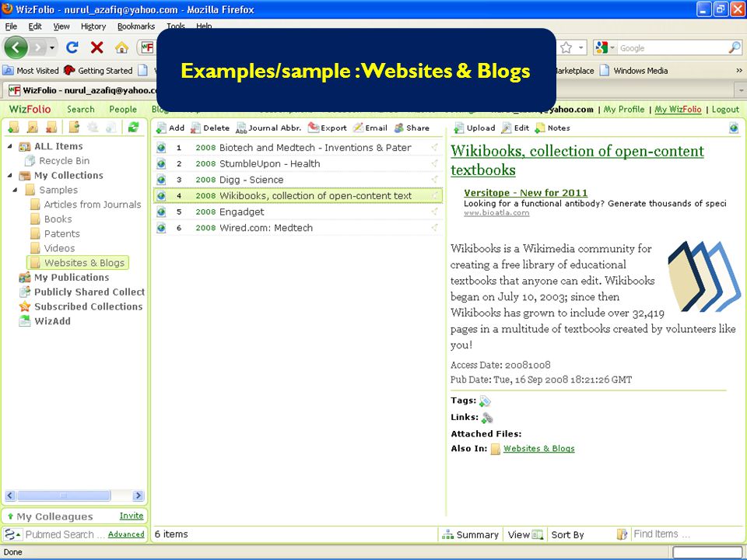Viewport: 747px width, 560px height.
Task: Click the Export toolbar button
Action: click(328, 128)
